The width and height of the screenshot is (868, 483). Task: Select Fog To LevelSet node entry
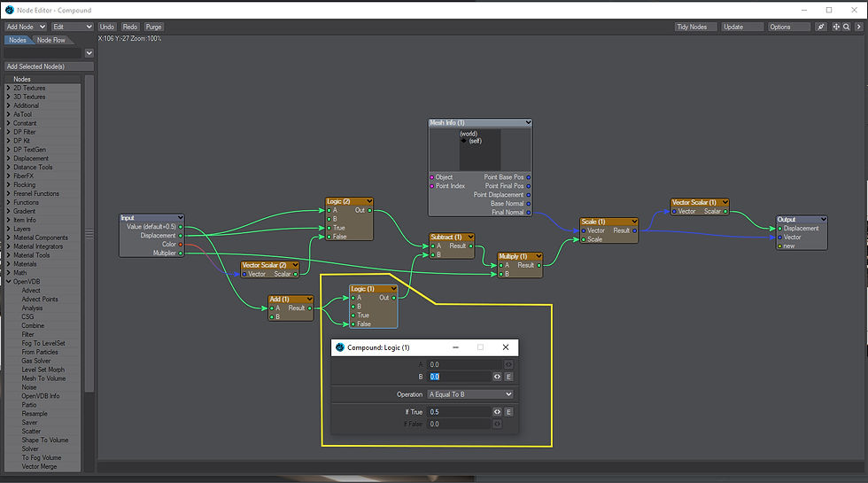(43, 344)
